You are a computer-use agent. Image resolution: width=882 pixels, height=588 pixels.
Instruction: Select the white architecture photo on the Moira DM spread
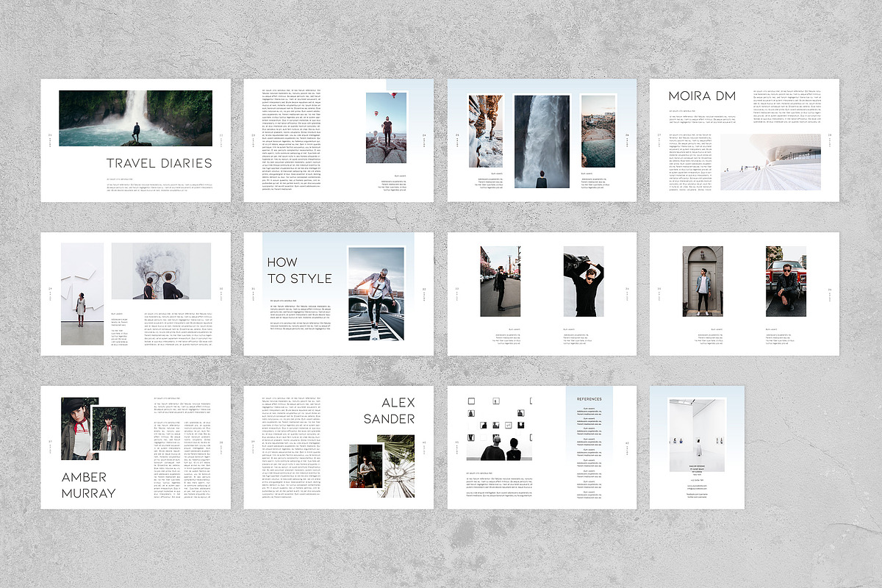click(x=770, y=162)
